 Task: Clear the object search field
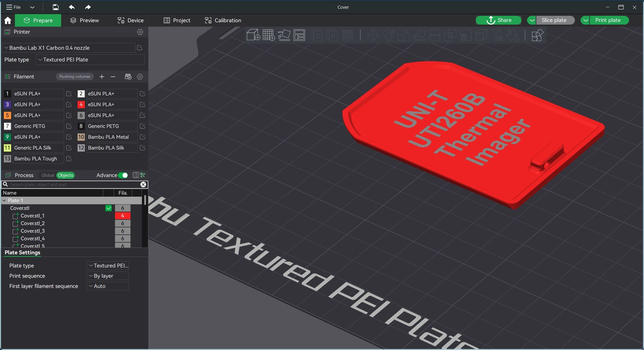click(x=143, y=184)
